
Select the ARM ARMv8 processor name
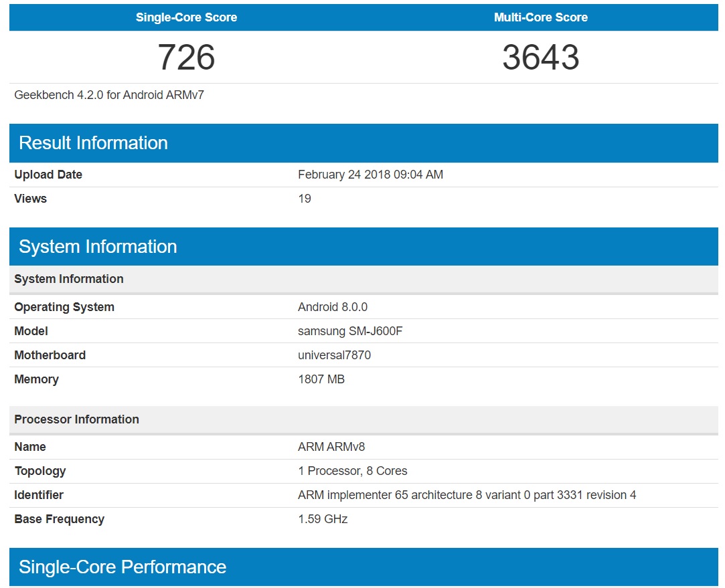click(x=331, y=447)
